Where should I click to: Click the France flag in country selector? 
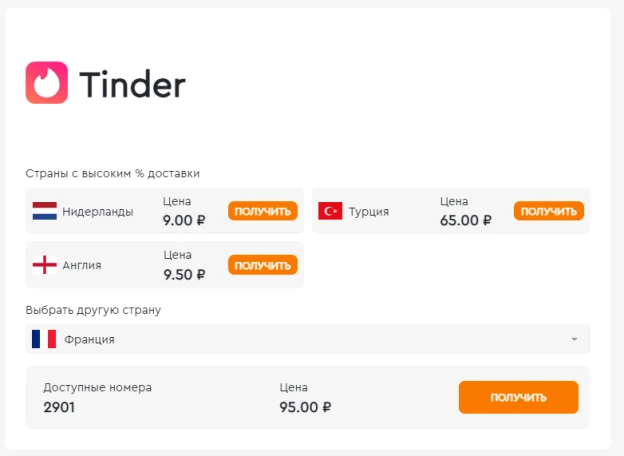pyautogui.click(x=44, y=339)
